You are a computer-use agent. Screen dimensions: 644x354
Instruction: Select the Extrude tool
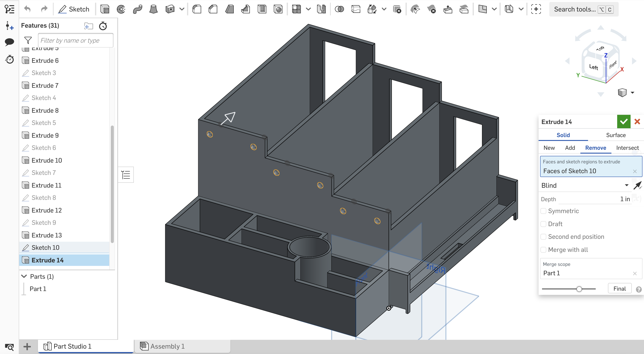[x=105, y=9]
